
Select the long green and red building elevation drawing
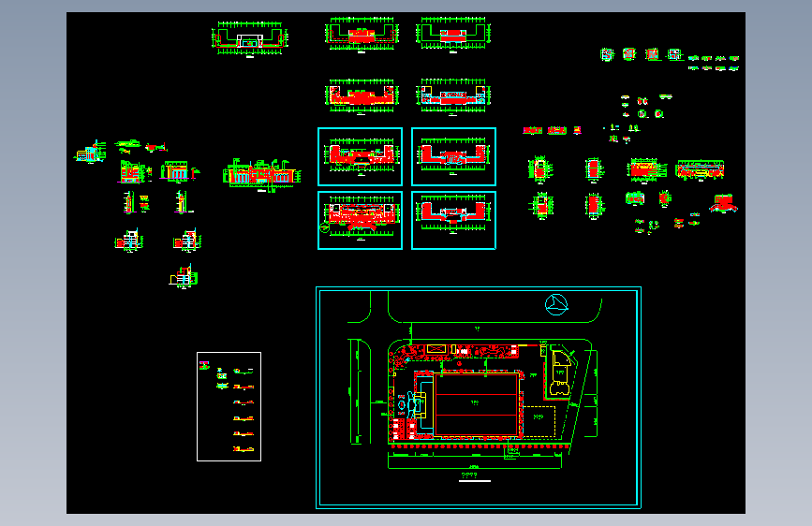coord(261,175)
